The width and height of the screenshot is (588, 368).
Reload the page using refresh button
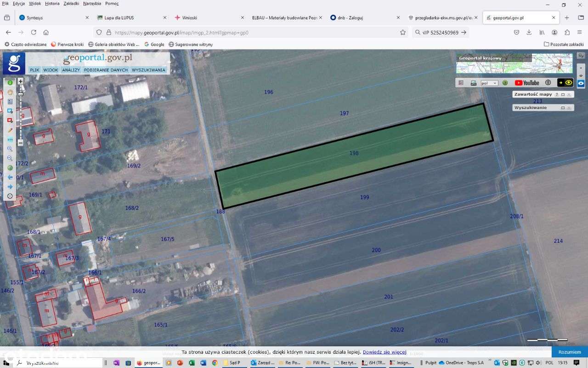point(34,33)
